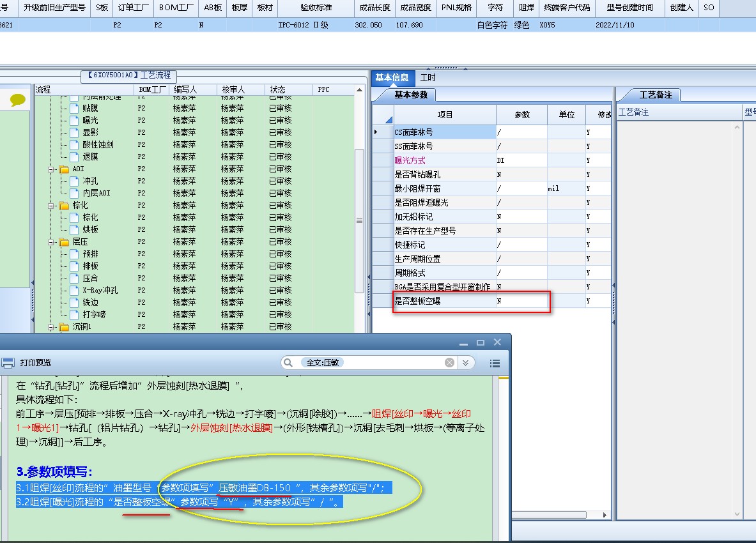Select the 打字唛 document icon
Viewport: 756px width, 543px height.
[74, 315]
